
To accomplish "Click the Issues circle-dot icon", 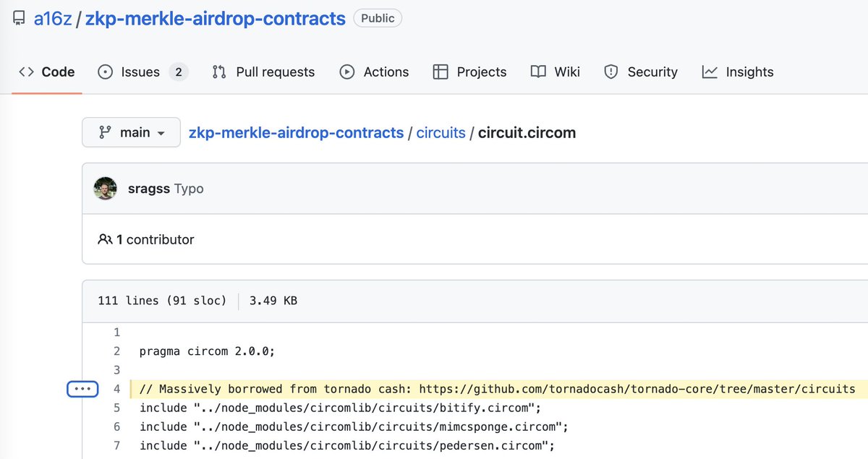I will (106, 72).
